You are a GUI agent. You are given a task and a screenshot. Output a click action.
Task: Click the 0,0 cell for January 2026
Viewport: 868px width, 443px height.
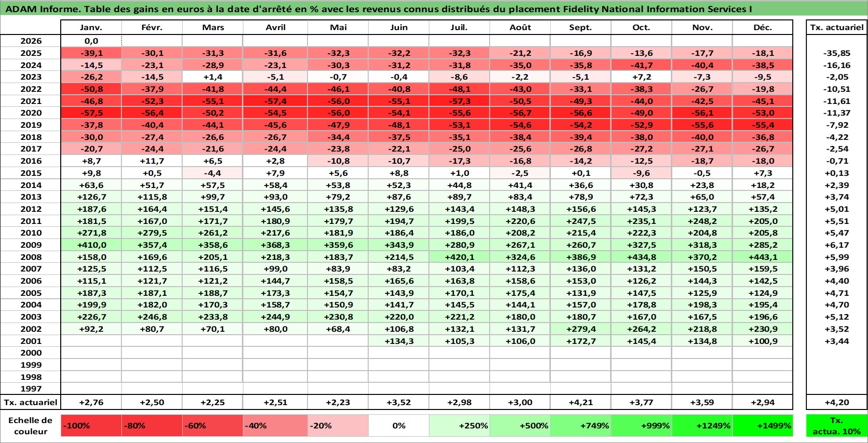coord(91,41)
